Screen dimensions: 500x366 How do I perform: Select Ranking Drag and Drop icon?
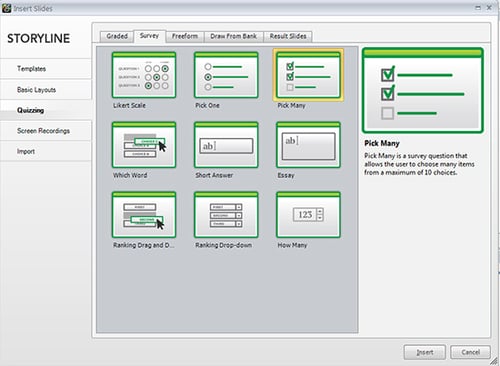144,215
